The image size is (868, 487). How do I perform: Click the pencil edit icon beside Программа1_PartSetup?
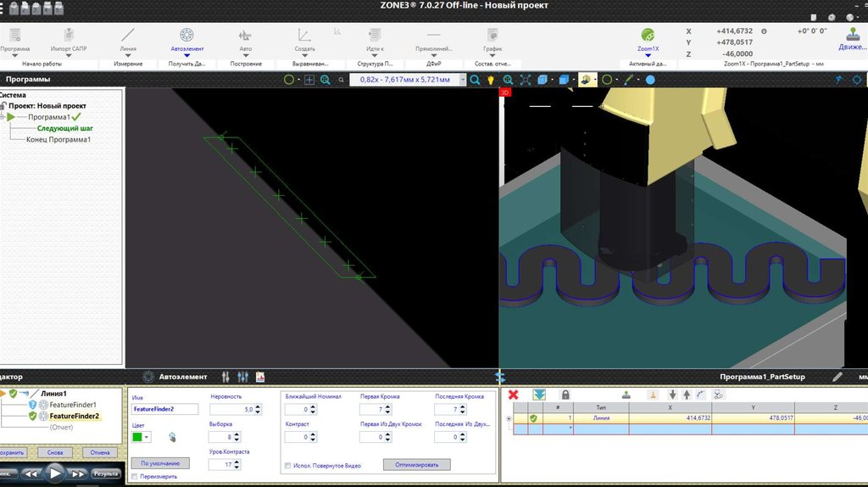point(837,376)
